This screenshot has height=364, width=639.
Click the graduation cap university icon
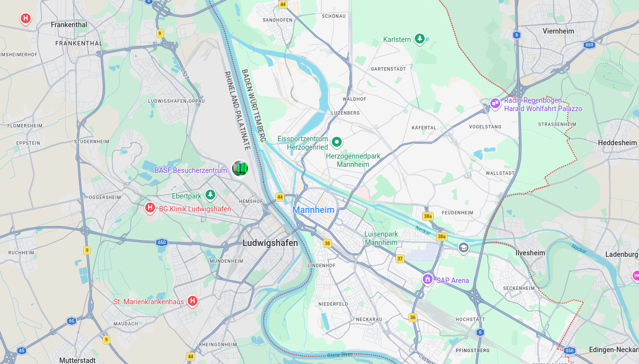[x=463, y=247]
